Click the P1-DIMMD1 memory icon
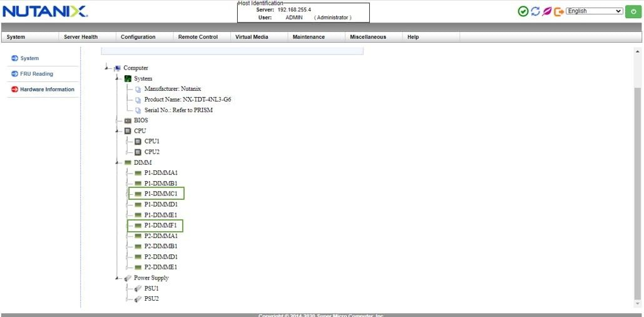Viewport: 644px width, 317px height. (x=138, y=204)
